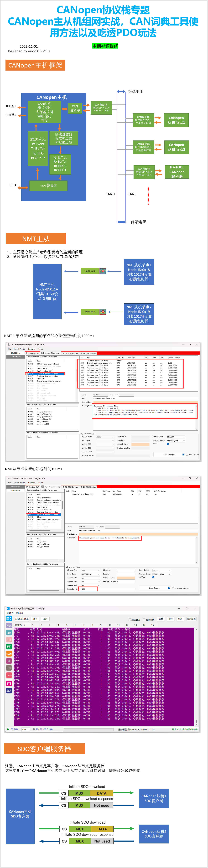
Task: Toggle Autosave checkbox in 0x1016 editor window
Action: click(187, 455)
